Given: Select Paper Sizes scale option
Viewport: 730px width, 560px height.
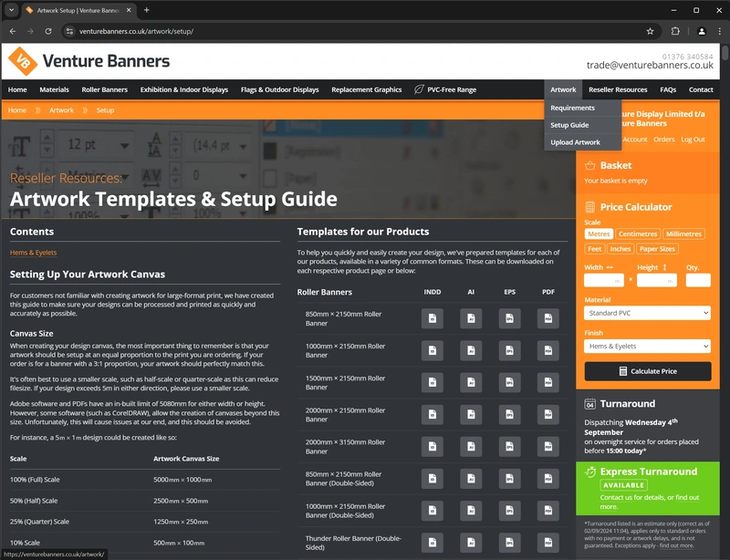Looking at the screenshot, I should (657, 249).
